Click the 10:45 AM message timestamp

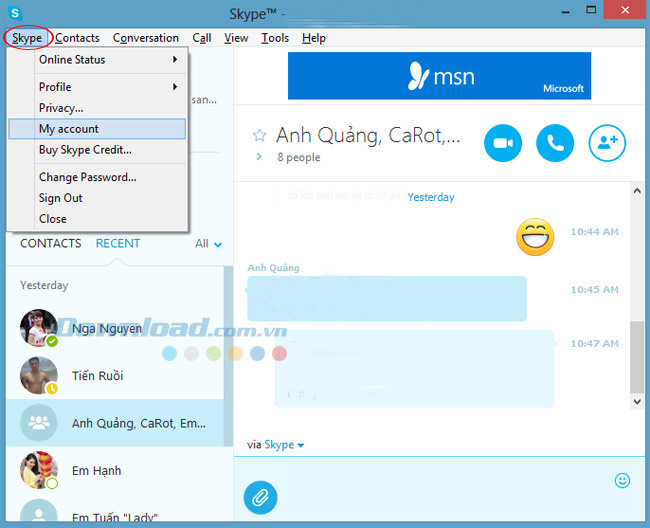(x=594, y=290)
